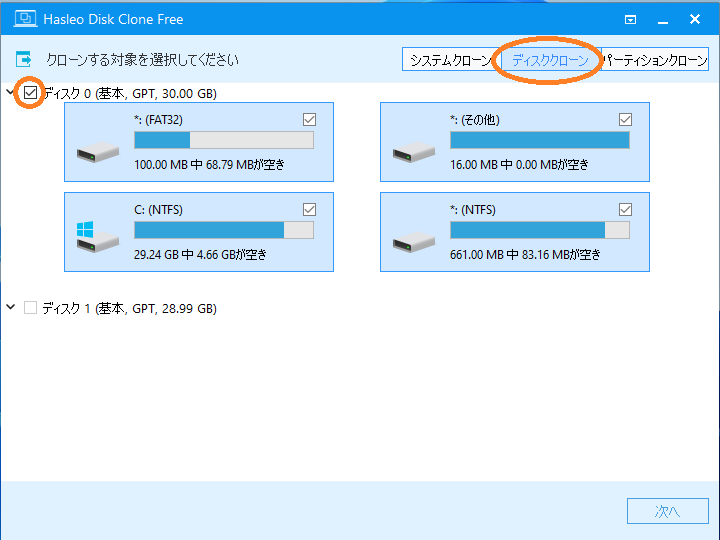
Task: Click the 661.00 MB NTFS usage bar
Action: pyautogui.click(x=540, y=230)
